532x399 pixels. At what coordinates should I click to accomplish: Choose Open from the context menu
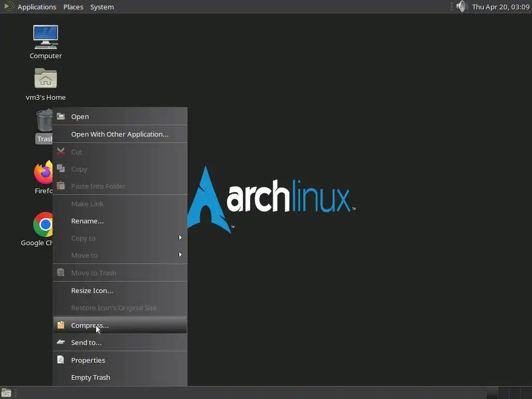(120, 116)
